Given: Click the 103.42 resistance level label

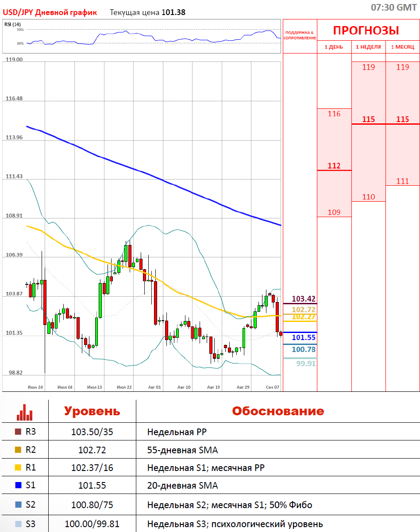Looking at the screenshot, I should coord(304,299).
